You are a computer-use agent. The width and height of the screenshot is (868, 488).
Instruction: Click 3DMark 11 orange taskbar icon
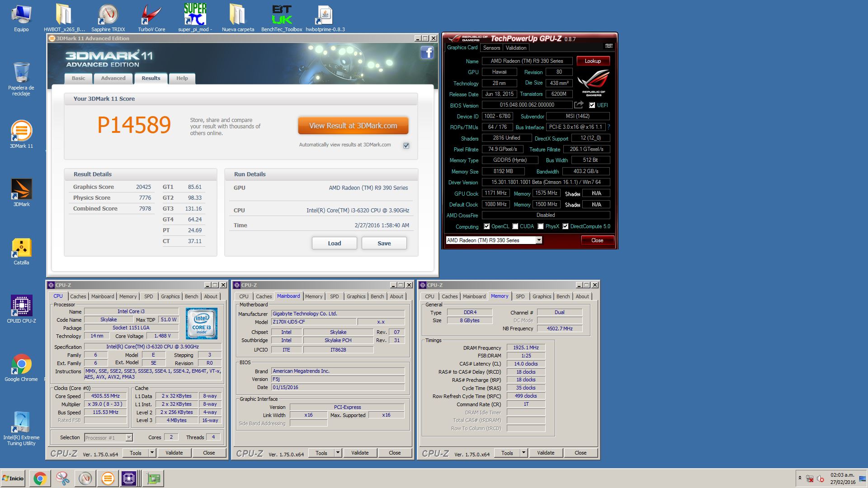(108, 479)
